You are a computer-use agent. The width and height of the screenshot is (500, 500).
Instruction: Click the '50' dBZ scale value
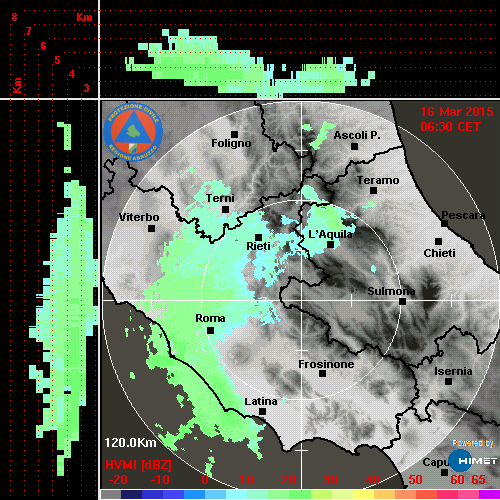tap(415, 480)
